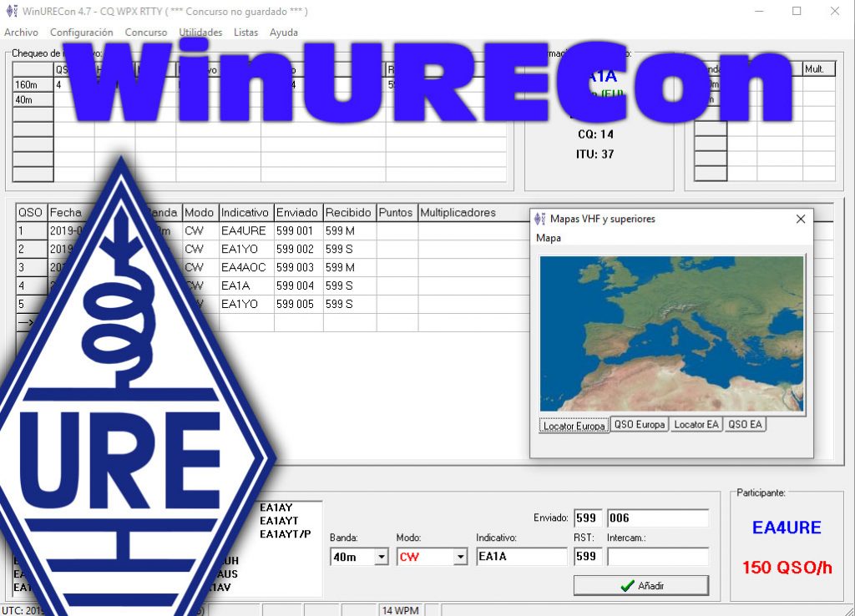The image size is (855, 616).
Task: Select the 40m row in the Chequeo table
Action: [33, 100]
